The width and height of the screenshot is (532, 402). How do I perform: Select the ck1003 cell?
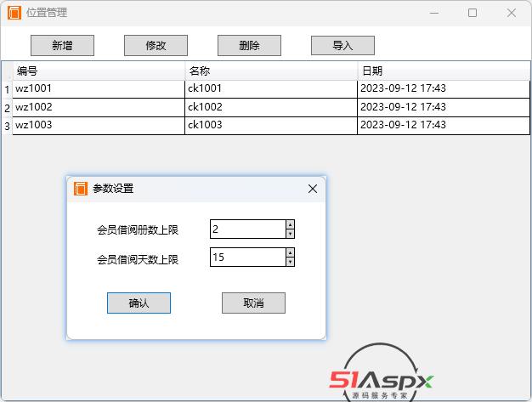tap(271, 126)
